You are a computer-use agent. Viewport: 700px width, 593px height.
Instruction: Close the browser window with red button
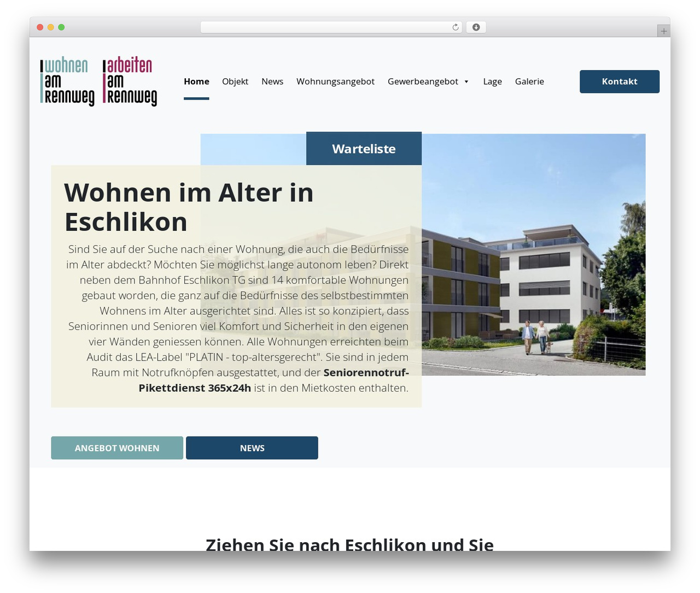tap(40, 27)
